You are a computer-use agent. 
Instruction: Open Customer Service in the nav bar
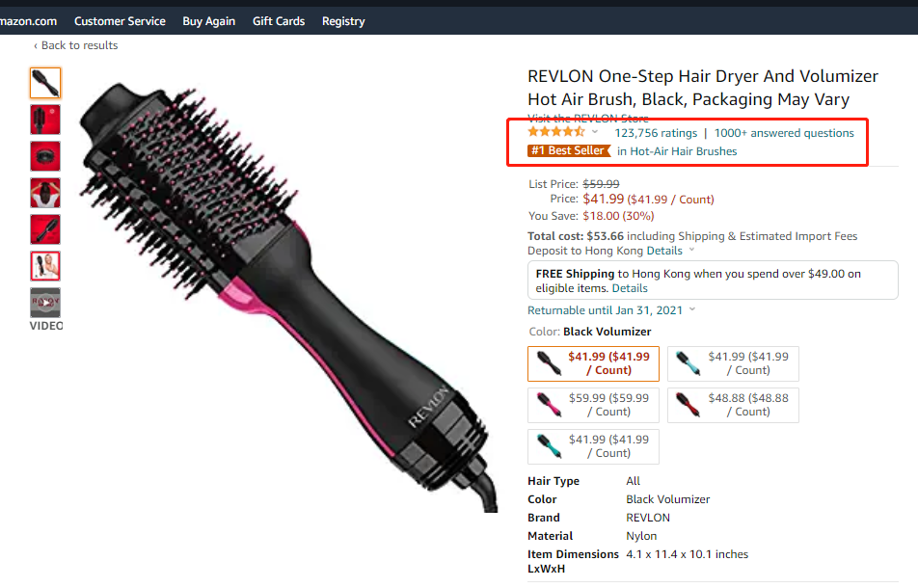120,21
